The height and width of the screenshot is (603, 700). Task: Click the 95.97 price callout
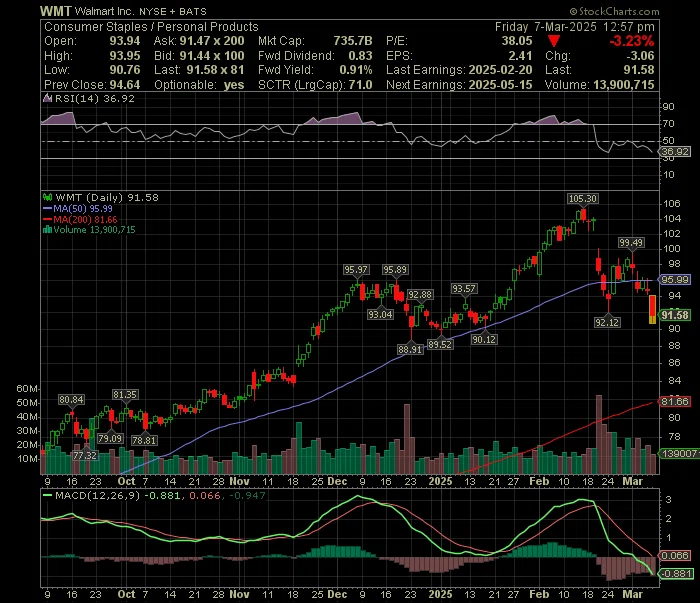coord(356,269)
